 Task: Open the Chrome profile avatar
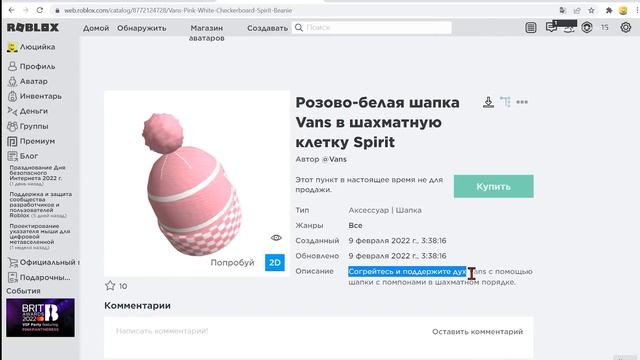point(623,11)
